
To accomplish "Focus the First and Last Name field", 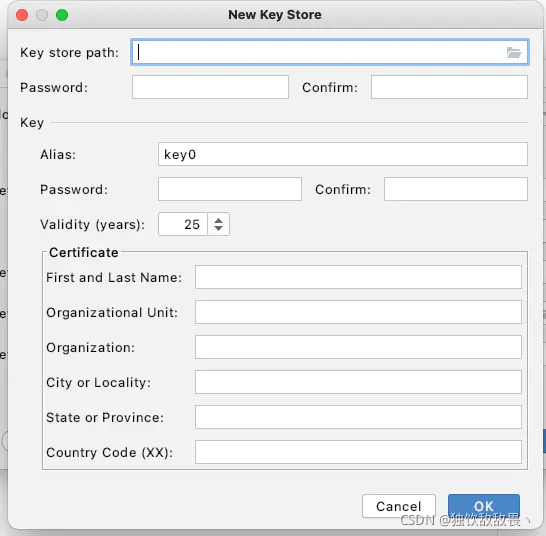I will click(x=358, y=277).
